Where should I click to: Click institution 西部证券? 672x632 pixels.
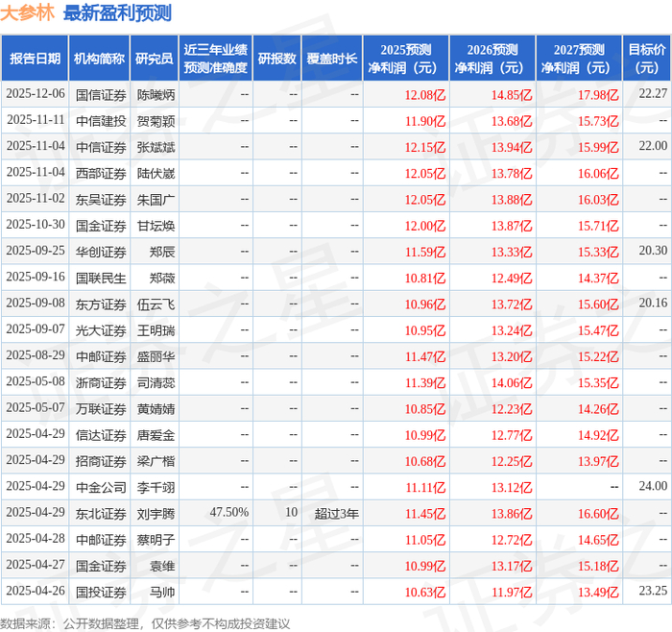coord(101,173)
